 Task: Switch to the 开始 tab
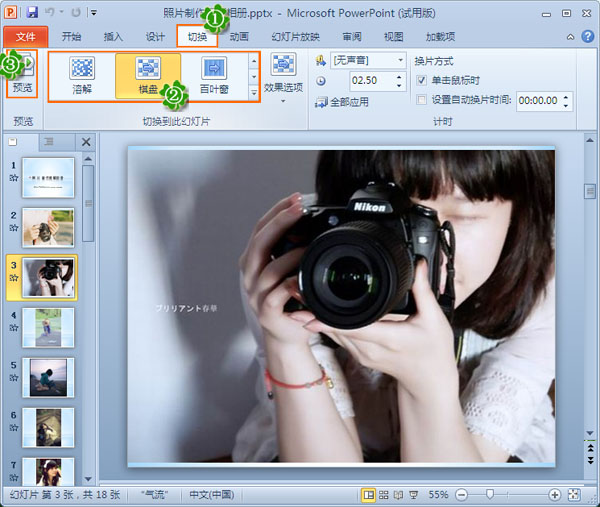[x=71, y=37]
